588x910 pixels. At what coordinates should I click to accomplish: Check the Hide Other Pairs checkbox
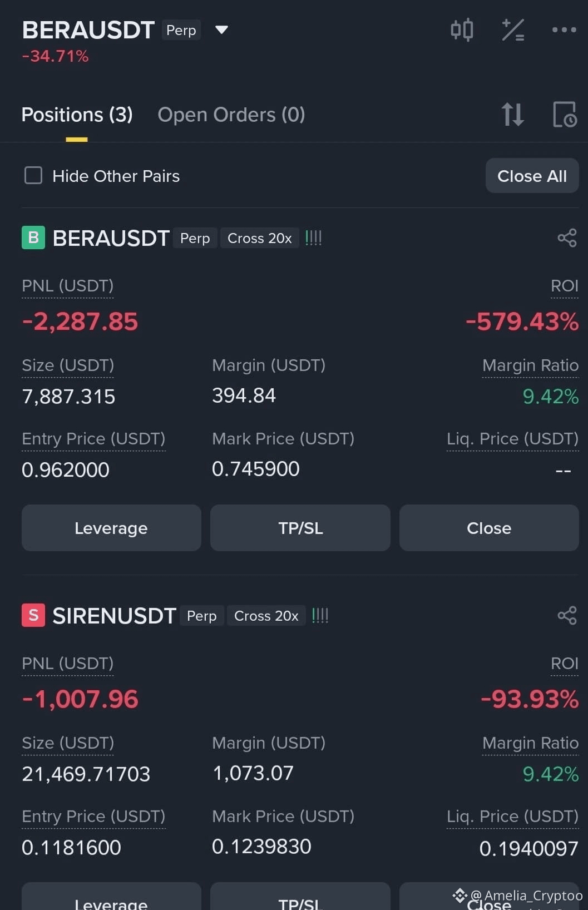coord(33,175)
